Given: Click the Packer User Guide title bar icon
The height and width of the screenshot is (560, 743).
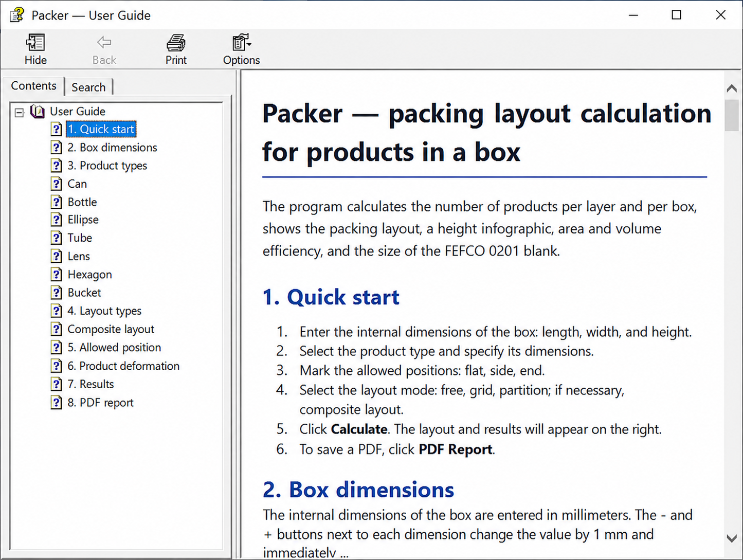Looking at the screenshot, I should (x=17, y=15).
